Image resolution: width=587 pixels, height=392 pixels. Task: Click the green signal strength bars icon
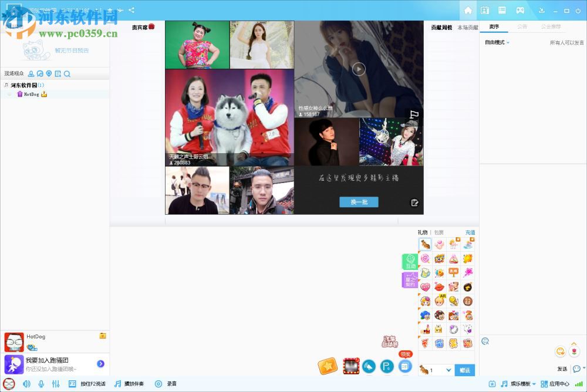tap(579, 384)
